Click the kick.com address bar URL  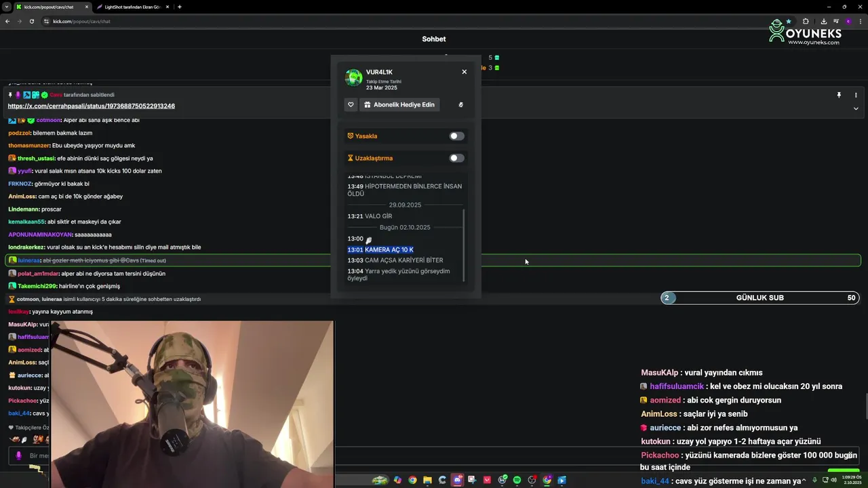[x=81, y=21]
